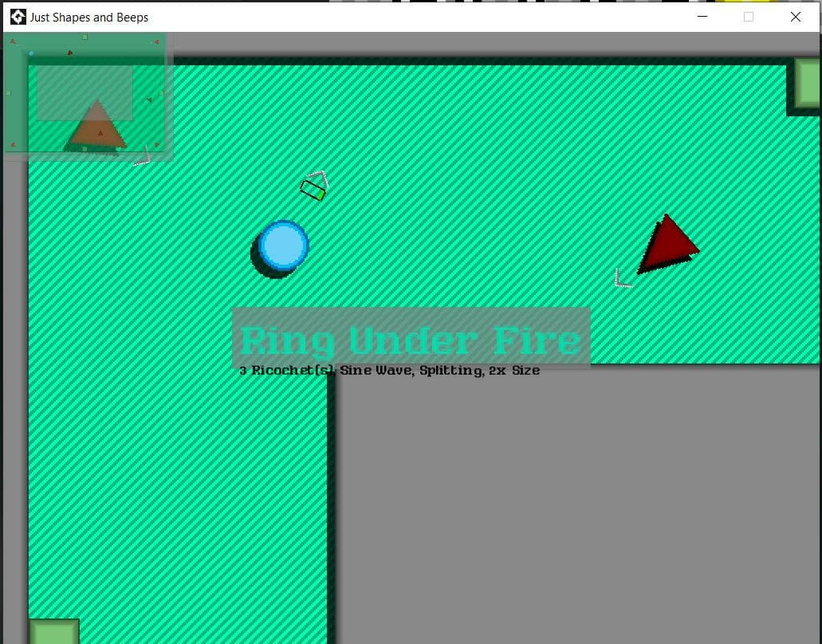The height and width of the screenshot is (644, 822).
Task: Click the "Just Shapes and Beeps" window title
Action: 89,18
